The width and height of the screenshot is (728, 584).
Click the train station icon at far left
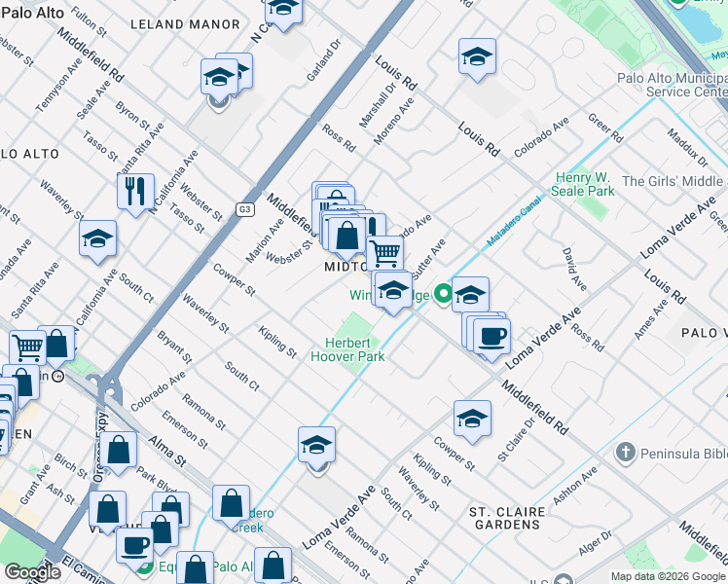(x=57, y=377)
